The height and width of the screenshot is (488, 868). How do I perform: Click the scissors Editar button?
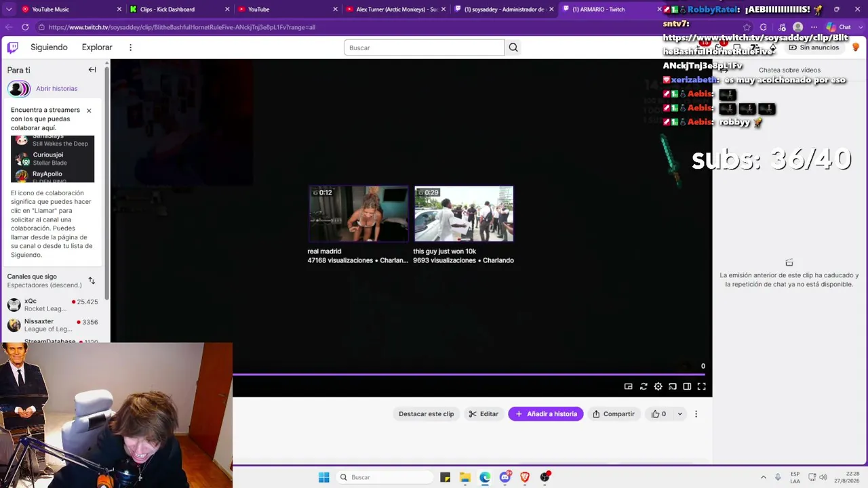484,414
